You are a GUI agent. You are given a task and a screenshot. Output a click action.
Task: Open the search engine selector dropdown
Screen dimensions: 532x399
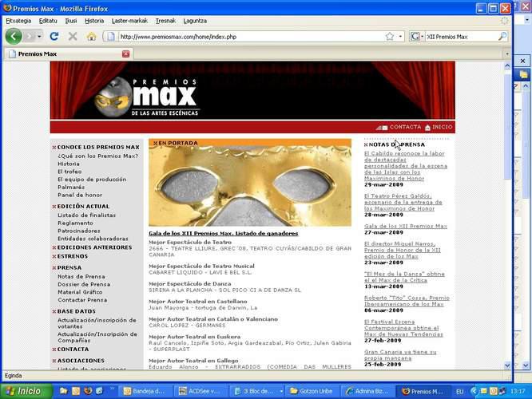[422, 36]
